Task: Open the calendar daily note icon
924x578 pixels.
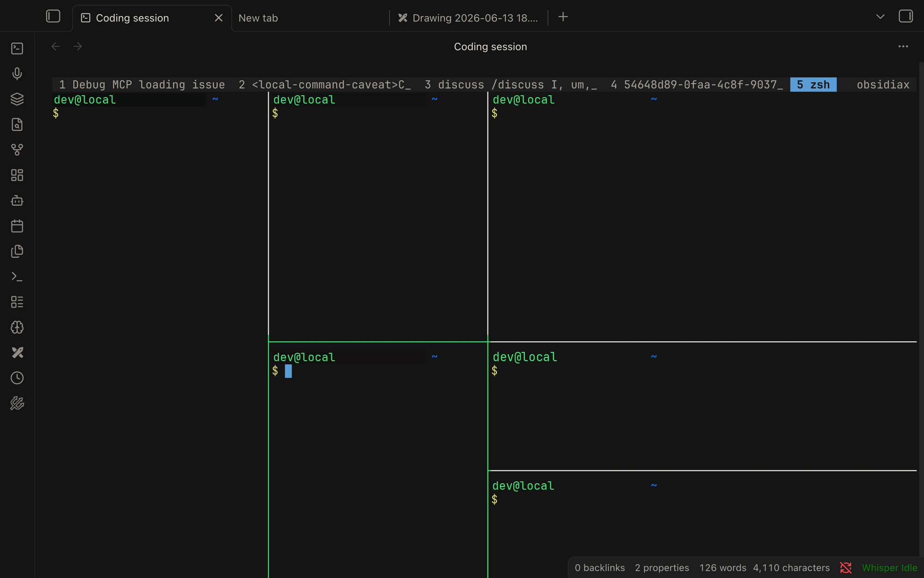Action: point(17,226)
